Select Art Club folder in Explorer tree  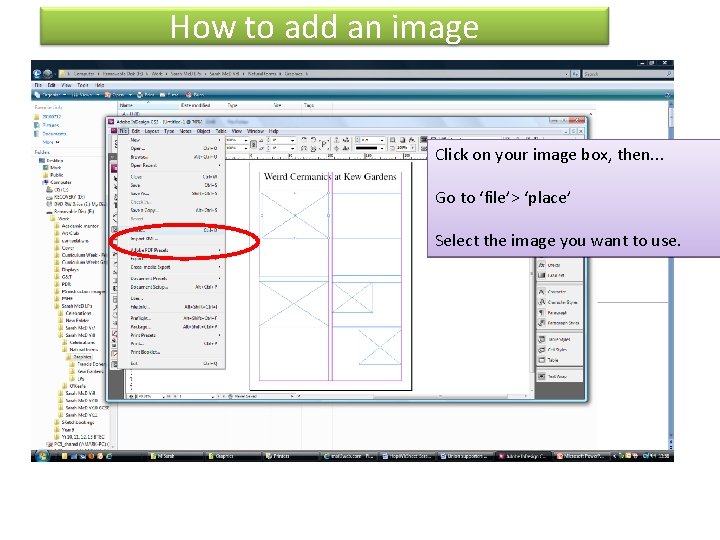pyautogui.click(x=67, y=233)
